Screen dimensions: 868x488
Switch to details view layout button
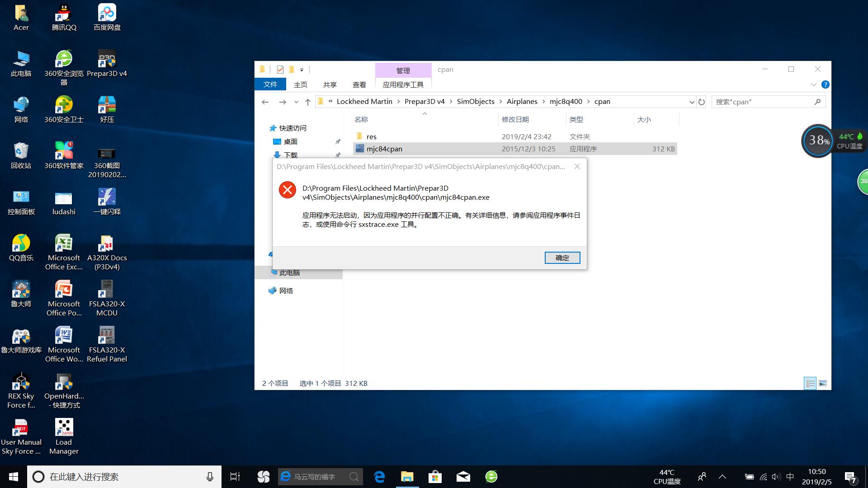point(810,383)
